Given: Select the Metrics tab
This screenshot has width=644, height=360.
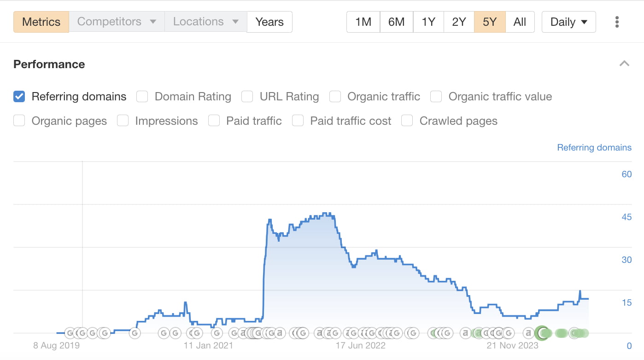Looking at the screenshot, I should 41,22.
